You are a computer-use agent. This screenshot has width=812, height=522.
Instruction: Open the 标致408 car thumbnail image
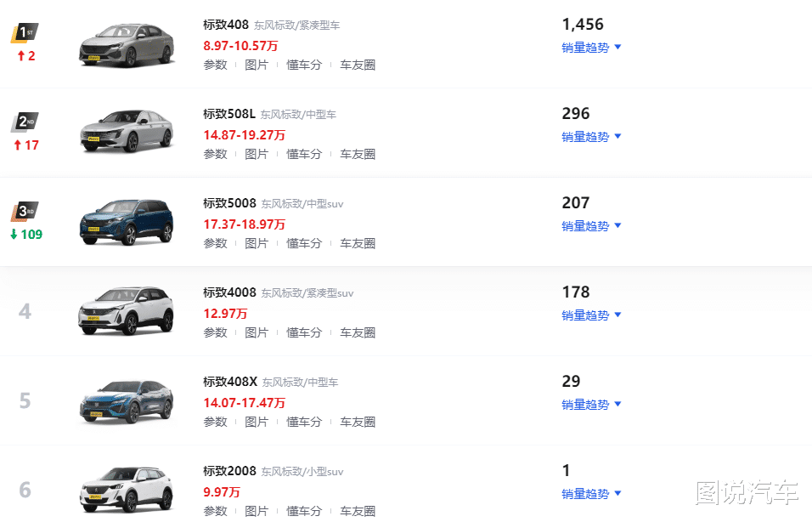[127, 45]
